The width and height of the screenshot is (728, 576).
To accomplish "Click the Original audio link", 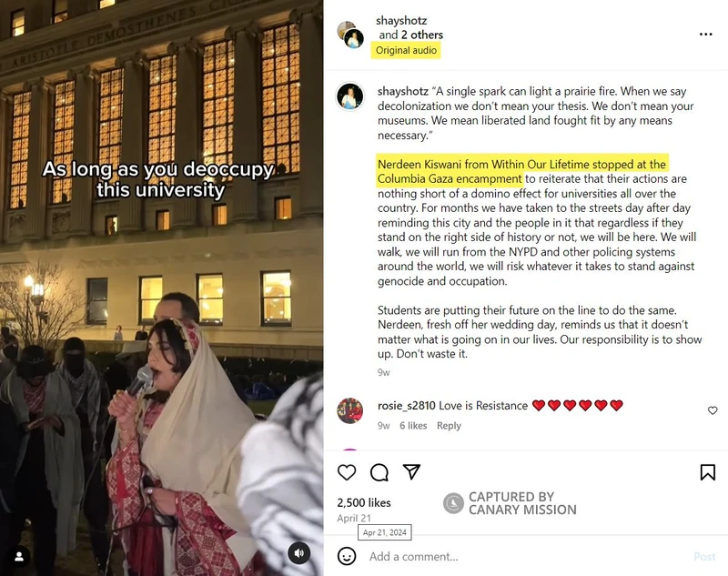I will 406,50.
